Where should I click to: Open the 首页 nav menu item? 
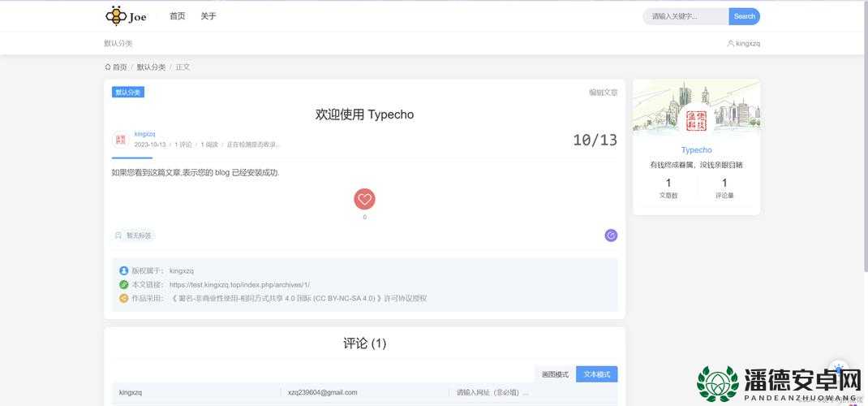177,16
